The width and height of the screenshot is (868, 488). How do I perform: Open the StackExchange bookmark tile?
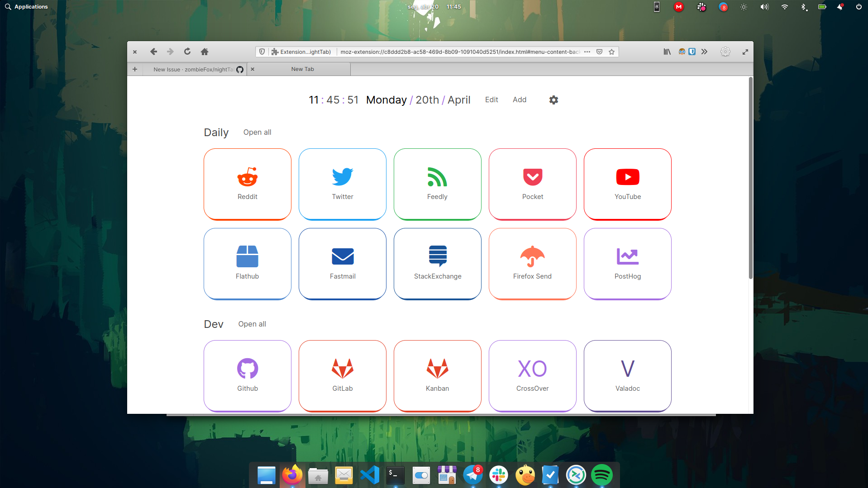(438, 264)
